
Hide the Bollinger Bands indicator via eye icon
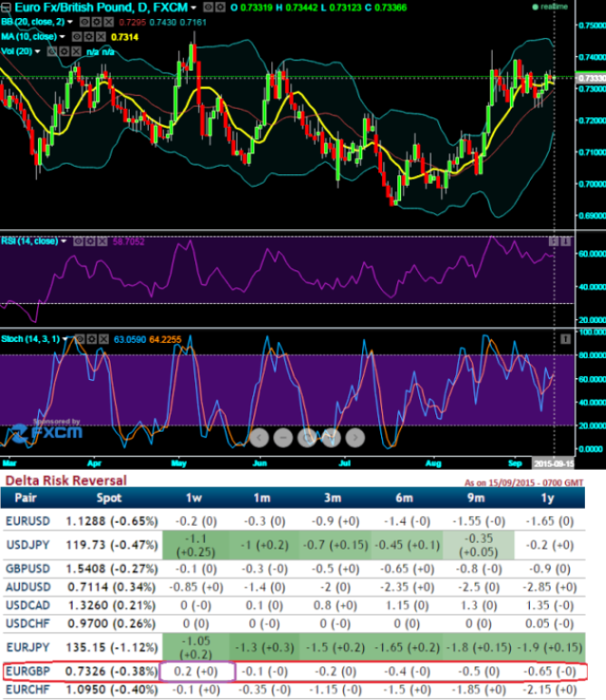pos(83,21)
